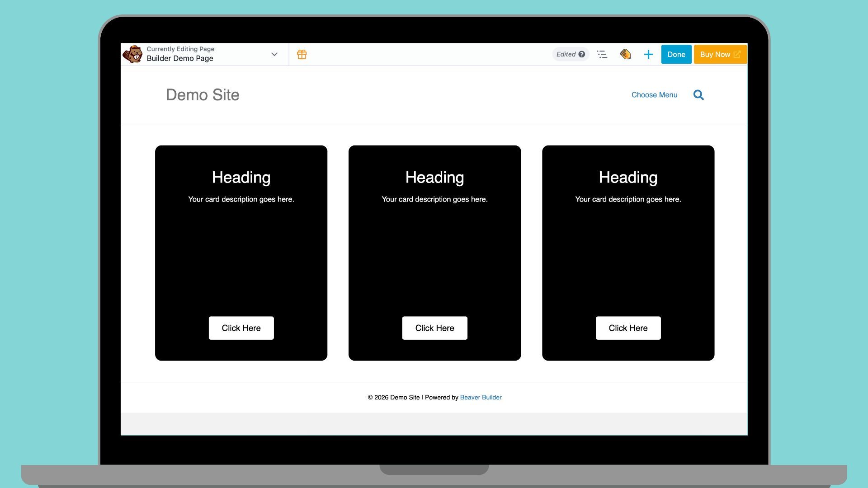Click the external link icon in Buy Now
The height and width of the screenshot is (488, 868).
[737, 54]
